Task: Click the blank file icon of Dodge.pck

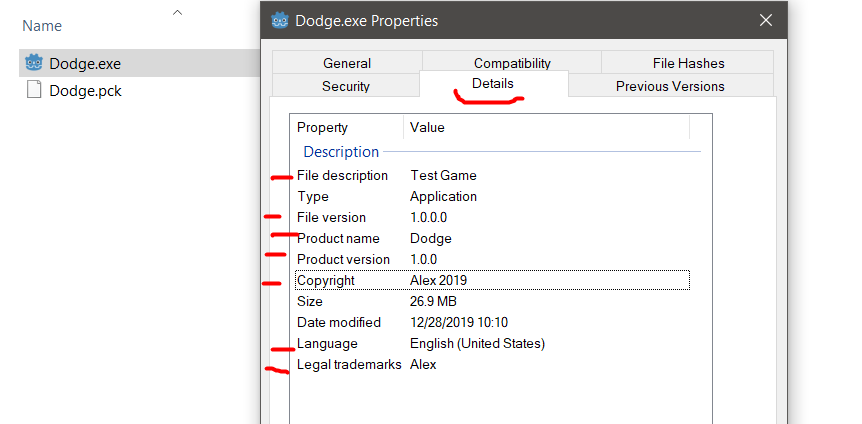Action: (x=35, y=89)
